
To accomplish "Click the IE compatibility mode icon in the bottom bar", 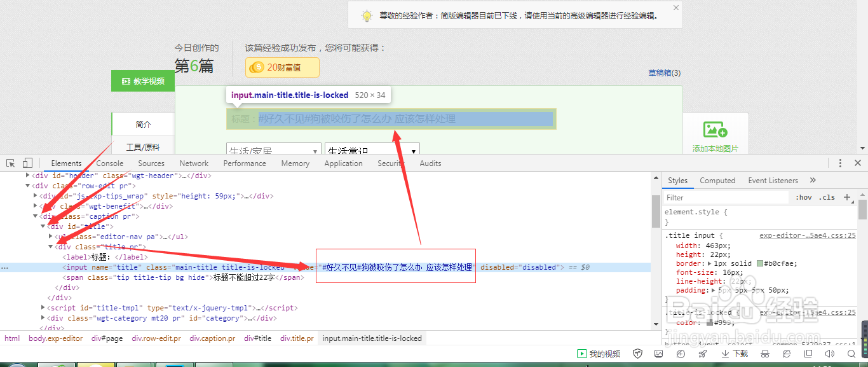I will (787, 354).
